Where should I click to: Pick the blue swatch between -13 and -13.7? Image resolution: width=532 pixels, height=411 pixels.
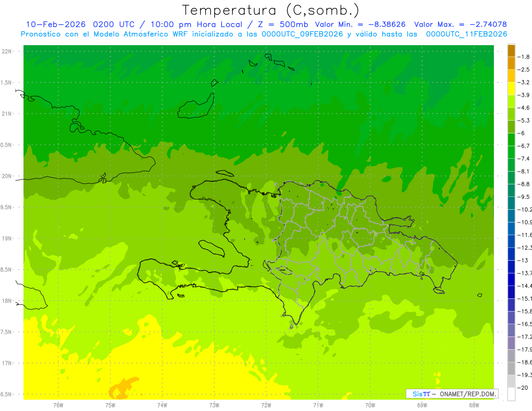coord(511,267)
